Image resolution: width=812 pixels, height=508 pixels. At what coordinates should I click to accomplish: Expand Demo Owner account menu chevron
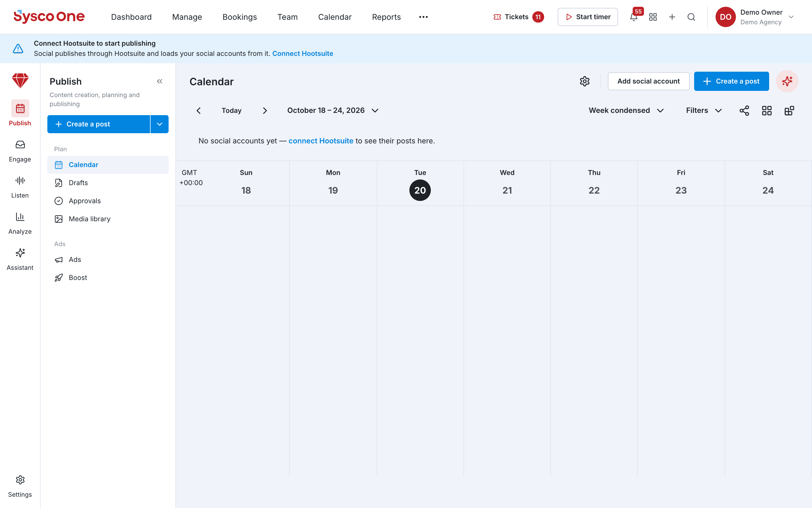point(791,17)
